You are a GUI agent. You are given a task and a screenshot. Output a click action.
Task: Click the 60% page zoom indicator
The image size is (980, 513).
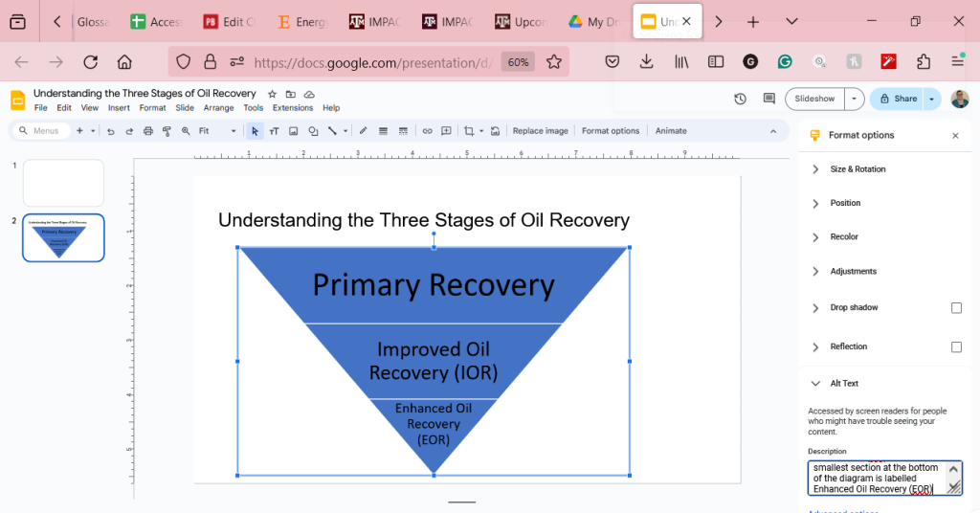[518, 62]
